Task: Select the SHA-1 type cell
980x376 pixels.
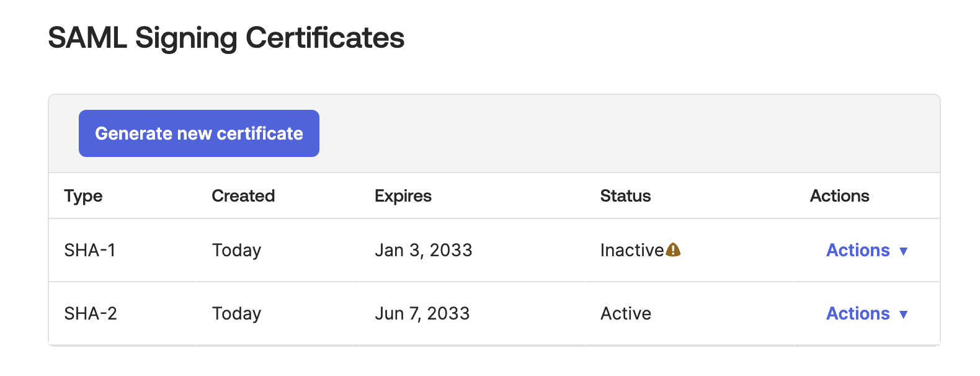Action: pyautogui.click(x=90, y=250)
